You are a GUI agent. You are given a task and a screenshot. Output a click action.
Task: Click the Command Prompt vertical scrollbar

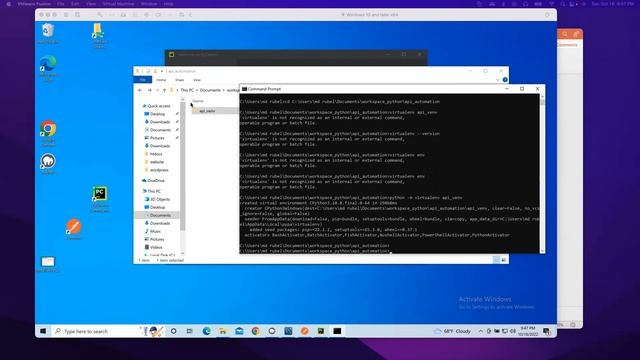[542, 173]
